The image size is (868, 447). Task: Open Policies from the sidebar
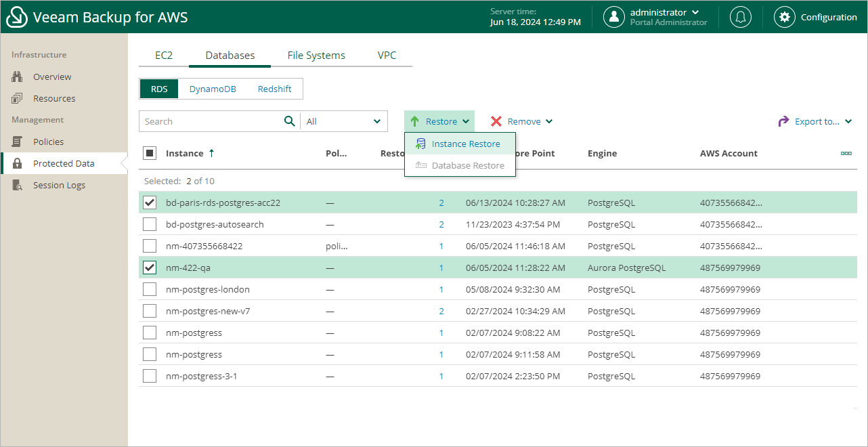pos(48,142)
